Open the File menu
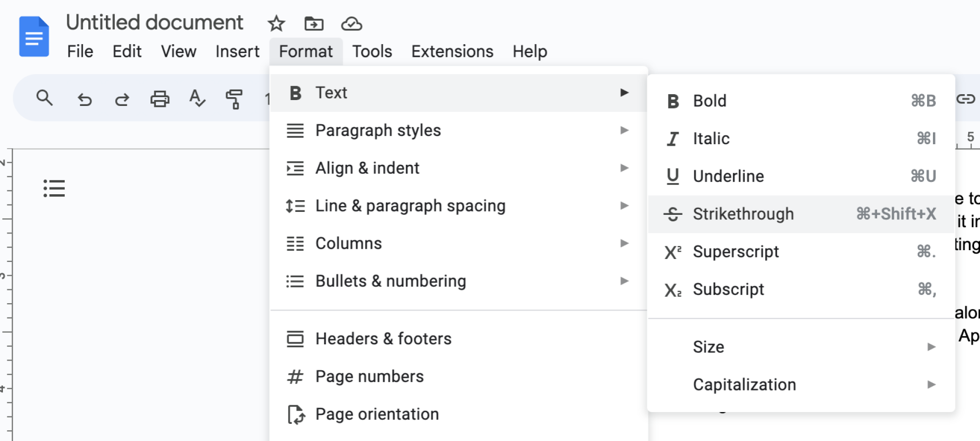Screen dimensions: 980x441 [x=80, y=52]
